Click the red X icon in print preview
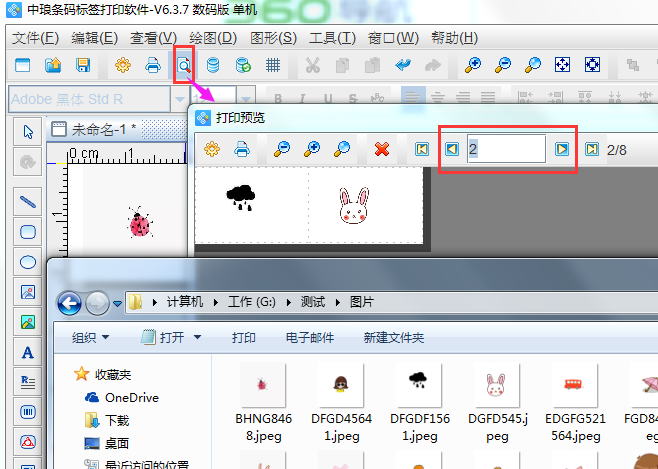The width and height of the screenshot is (658, 469). (x=381, y=149)
